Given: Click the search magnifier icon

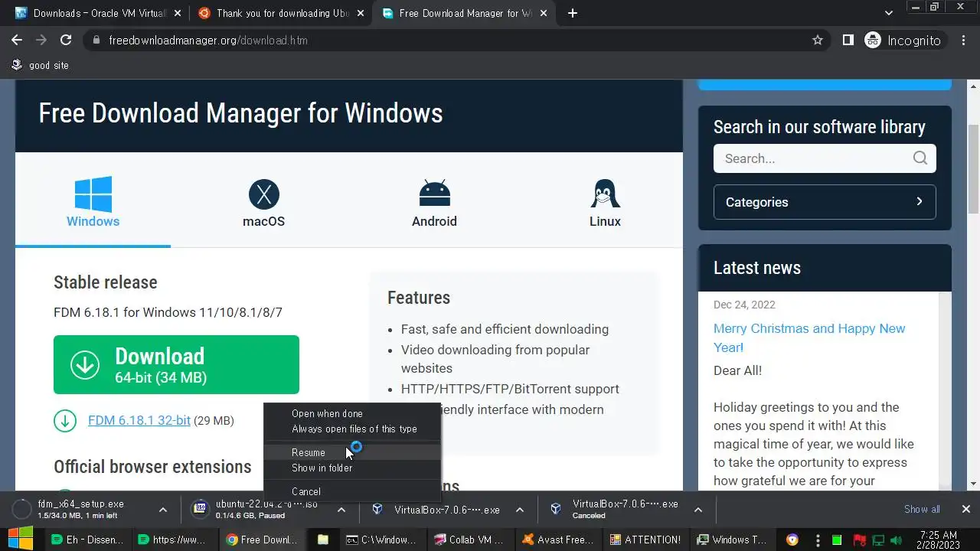Looking at the screenshot, I should coord(920,158).
